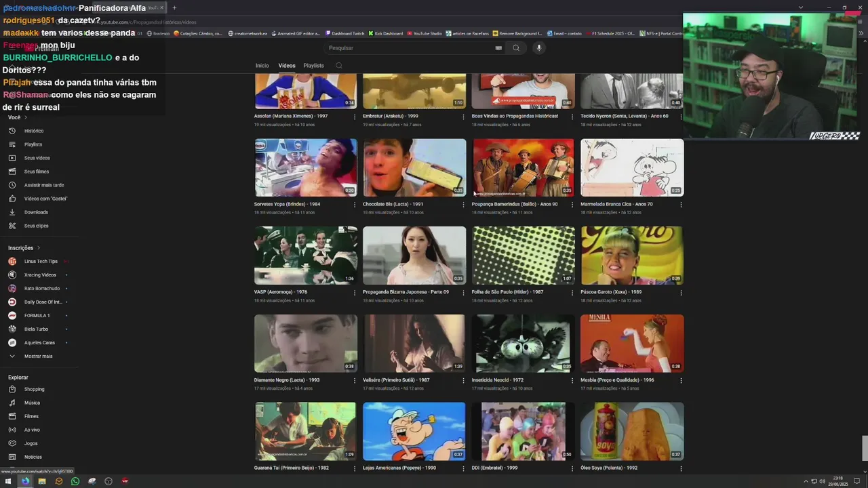Viewport: 868px width, 488px height.
Task: Open Filmes under Explorar
Action: click(31, 416)
